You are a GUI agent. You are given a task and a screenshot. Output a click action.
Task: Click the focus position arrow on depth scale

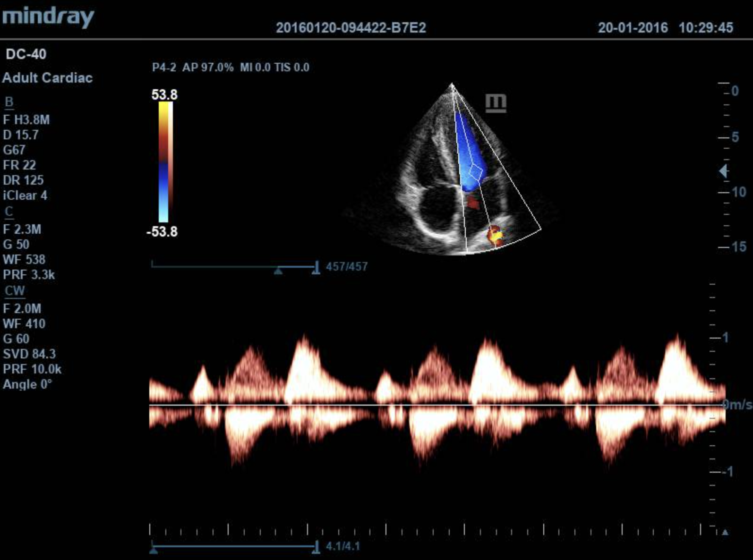pos(723,171)
